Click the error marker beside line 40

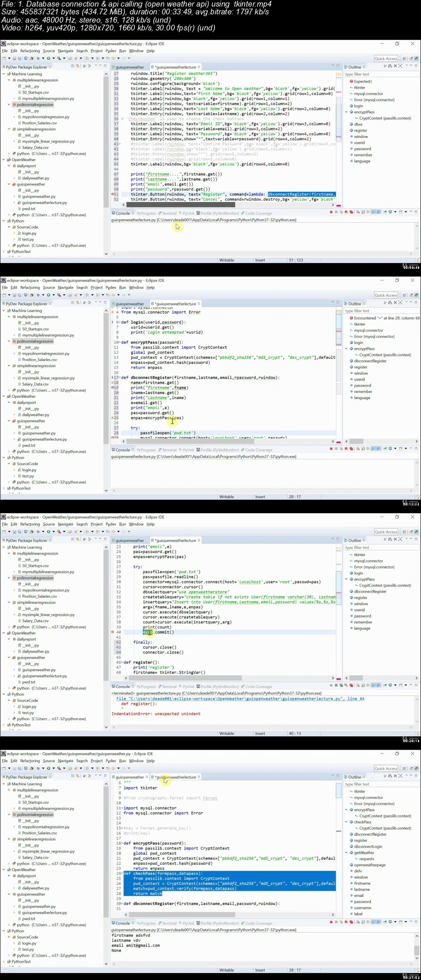click(113, 632)
